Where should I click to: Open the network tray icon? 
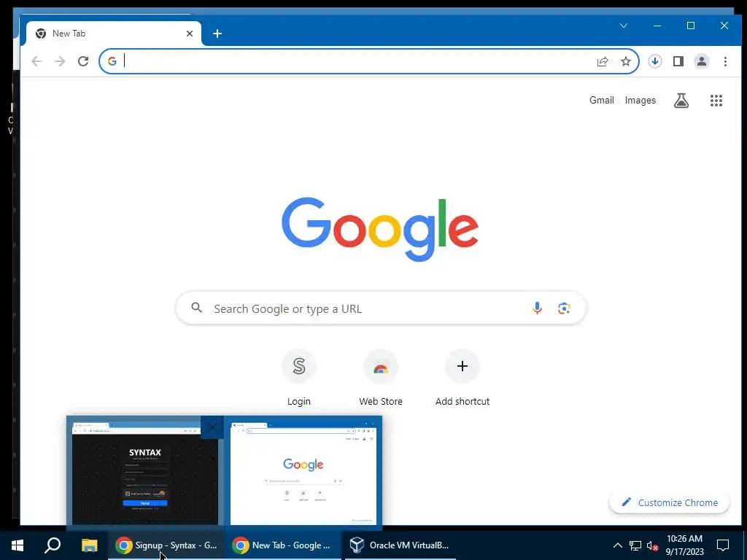click(635, 545)
